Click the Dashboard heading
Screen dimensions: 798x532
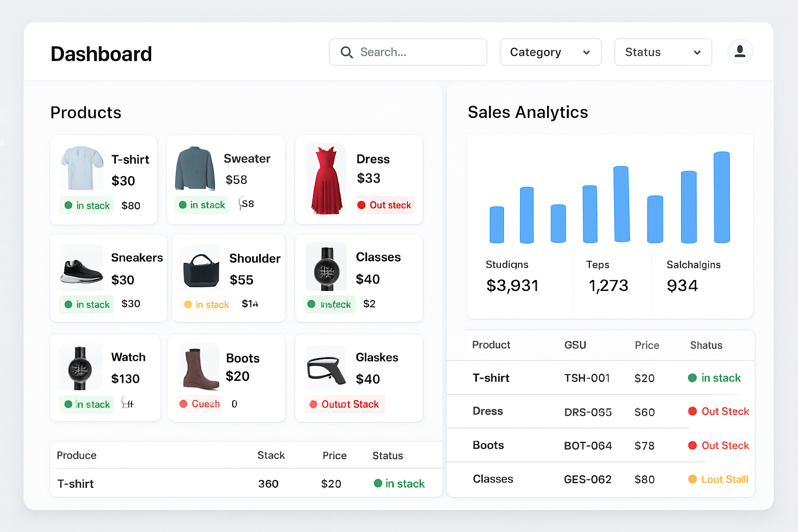click(x=101, y=54)
